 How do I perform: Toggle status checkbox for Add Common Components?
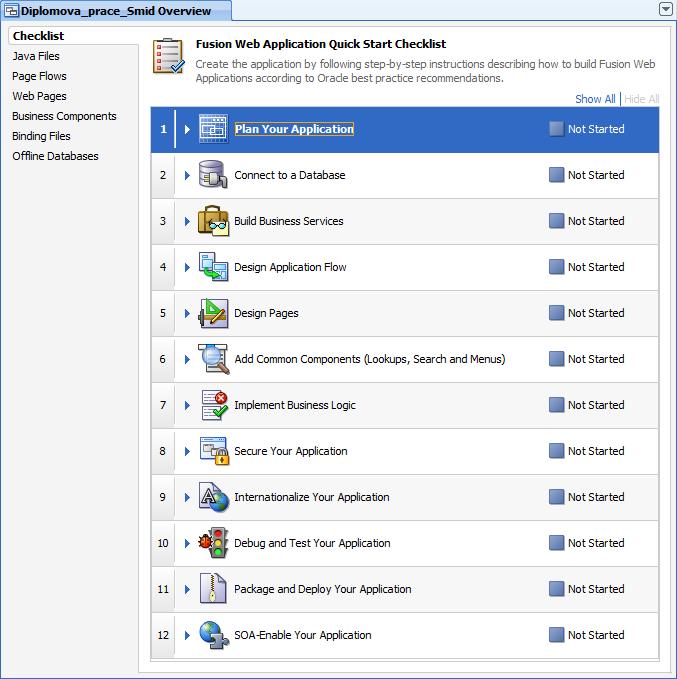tap(556, 359)
